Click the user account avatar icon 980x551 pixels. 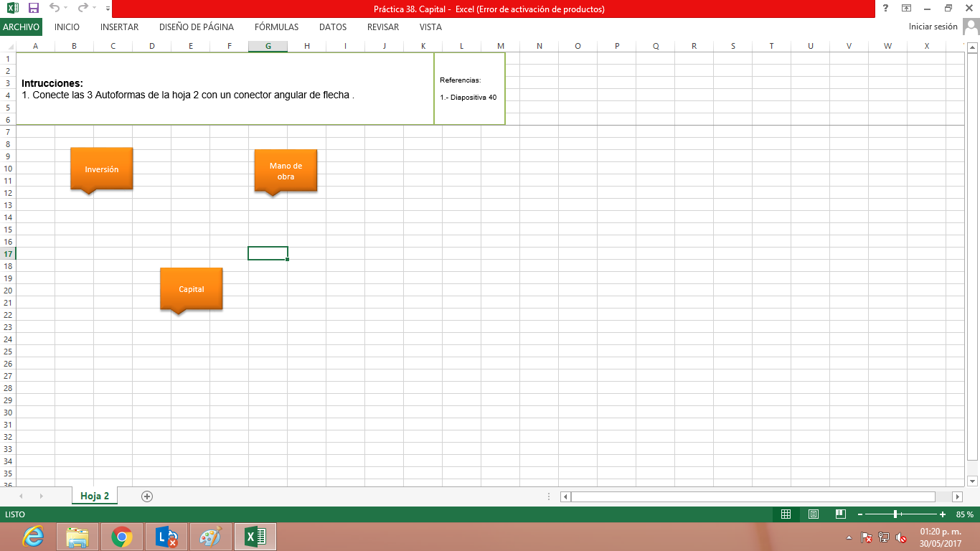point(971,27)
